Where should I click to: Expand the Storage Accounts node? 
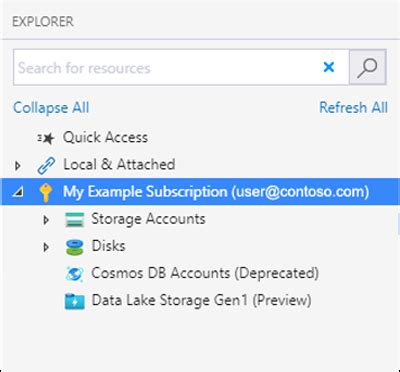point(46,220)
